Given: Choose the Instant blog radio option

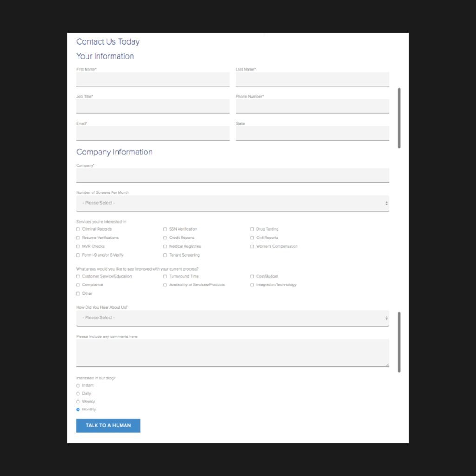Looking at the screenshot, I should 78,386.
